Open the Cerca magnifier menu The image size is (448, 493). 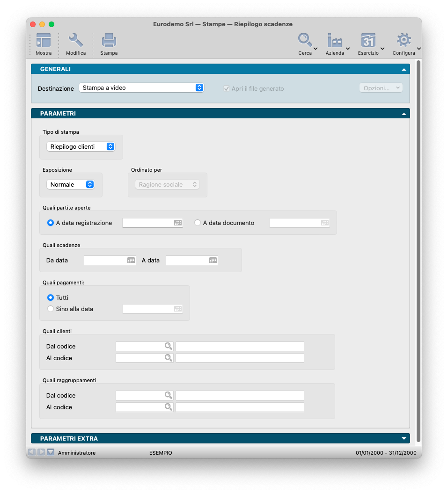pyautogui.click(x=305, y=41)
